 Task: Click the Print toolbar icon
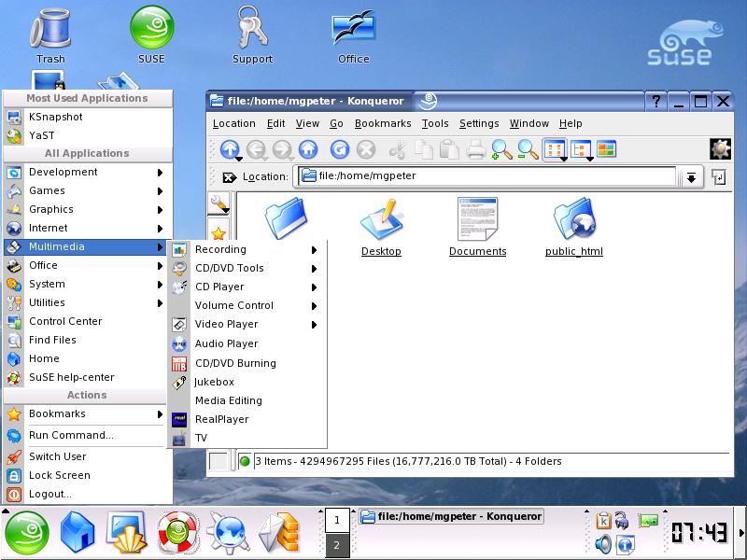(475, 149)
